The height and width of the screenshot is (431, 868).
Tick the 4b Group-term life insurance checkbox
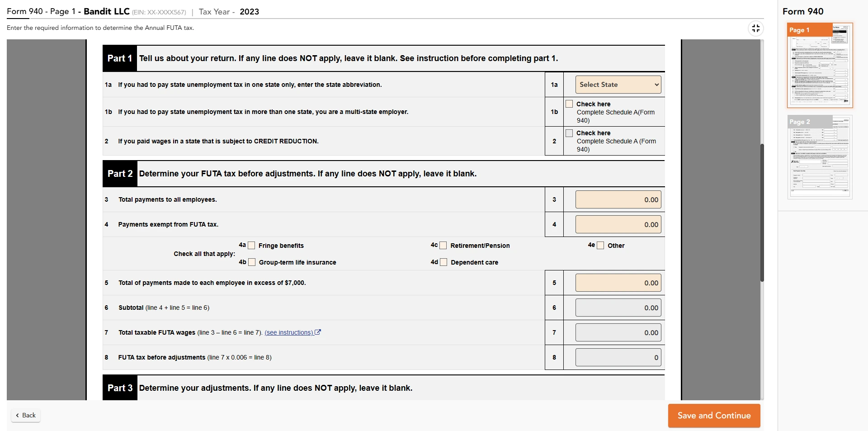click(252, 262)
